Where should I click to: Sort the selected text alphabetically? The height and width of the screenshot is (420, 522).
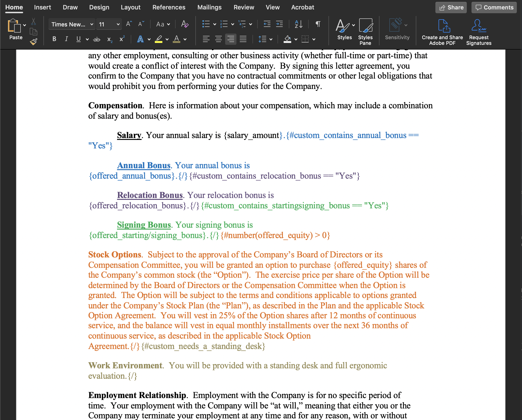[x=298, y=24]
